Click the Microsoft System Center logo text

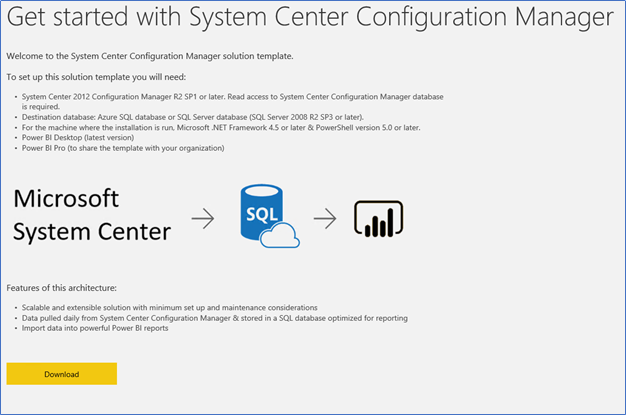(92, 215)
